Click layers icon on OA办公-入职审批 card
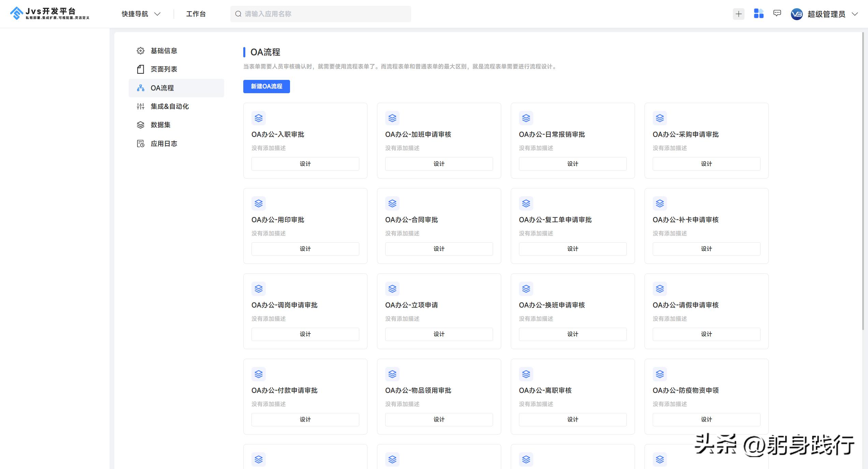The image size is (868, 469). [x=259, y=118]
